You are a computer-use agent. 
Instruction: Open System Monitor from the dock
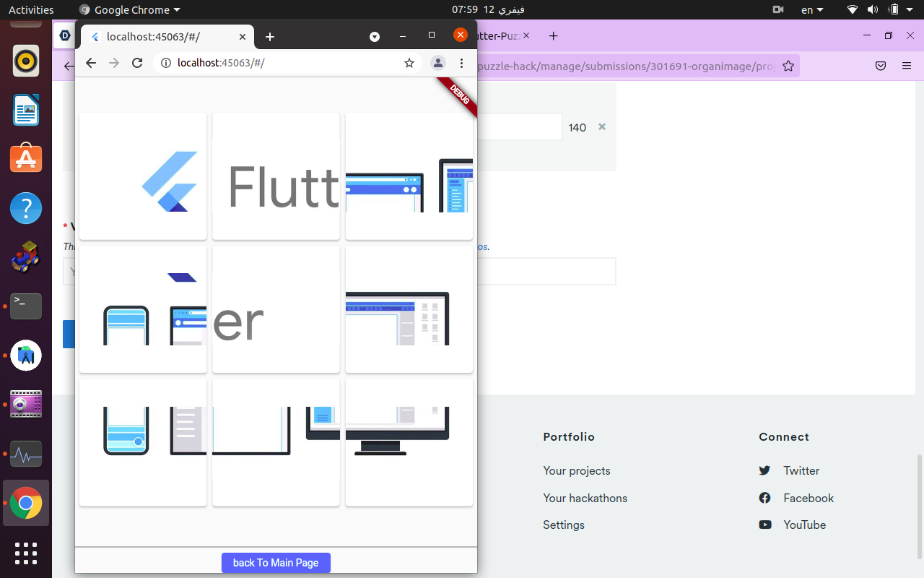click(x=26, y=454)
